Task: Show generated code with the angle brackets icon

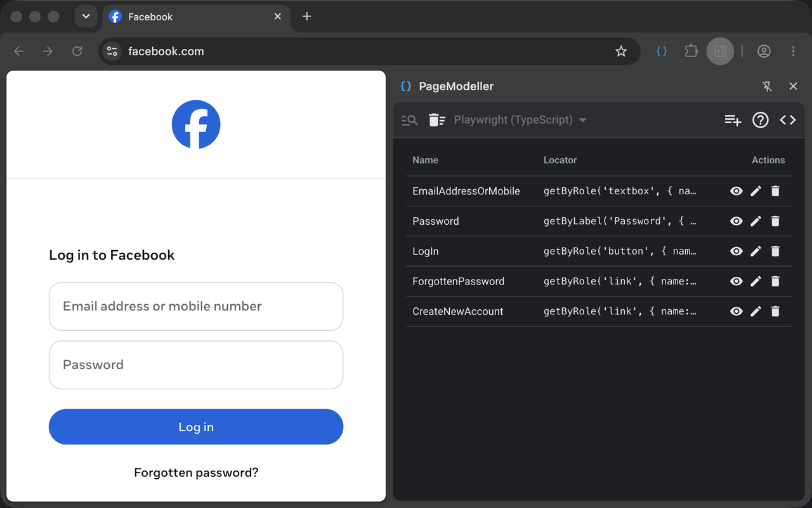Action: [x=787, y=120]
